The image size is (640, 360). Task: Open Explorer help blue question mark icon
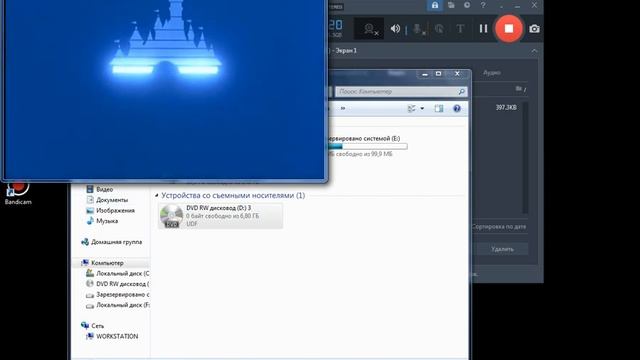(457, 109)
